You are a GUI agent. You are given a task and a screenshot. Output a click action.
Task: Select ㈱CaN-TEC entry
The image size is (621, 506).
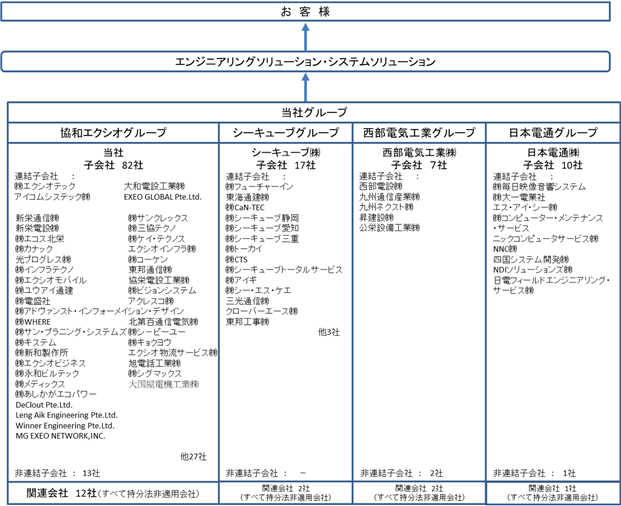click(x=245, y=207)
